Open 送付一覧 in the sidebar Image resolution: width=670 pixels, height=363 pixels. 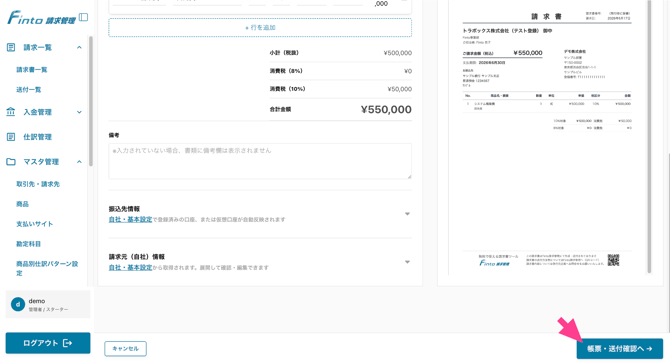pos(29,90)
